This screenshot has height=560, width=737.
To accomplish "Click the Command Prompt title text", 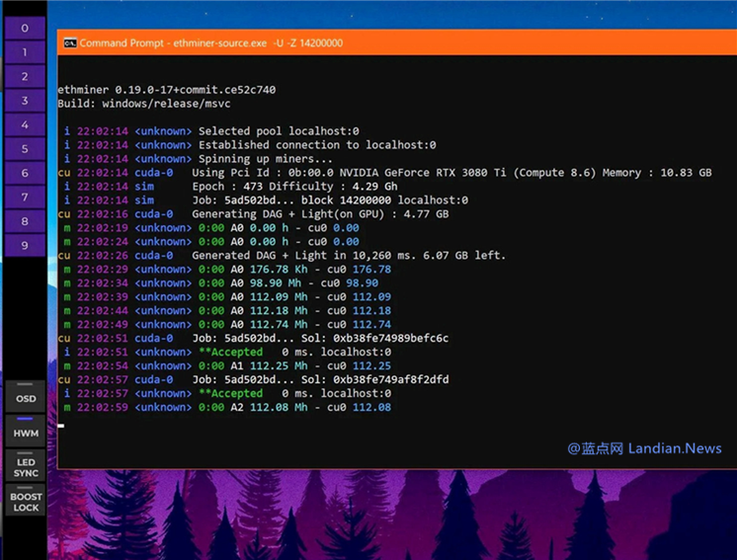I will (x=211, y=42).
